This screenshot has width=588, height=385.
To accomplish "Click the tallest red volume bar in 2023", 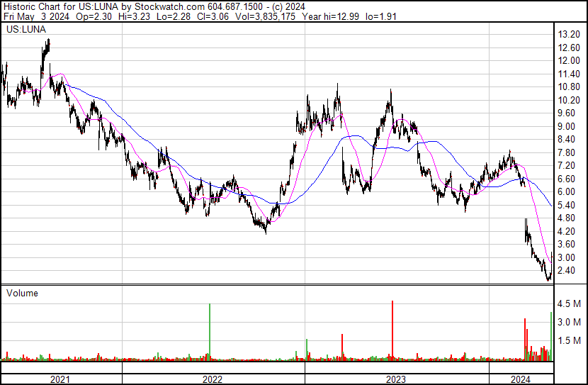I will click(x=392, y=330).
